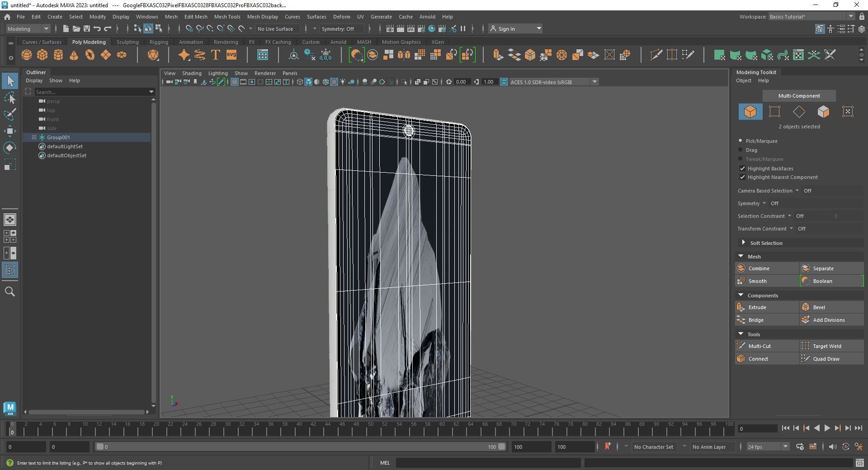Open the 24 fps dropdown
The height and width of the screenshot is (470, 868).
767,446
